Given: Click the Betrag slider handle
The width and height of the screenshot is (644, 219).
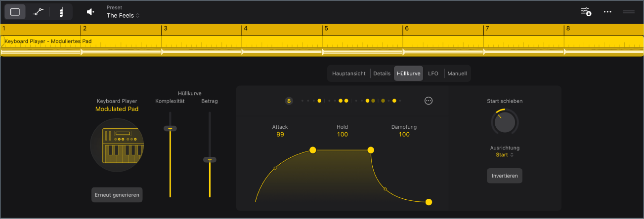Looking at the screenshot, I should pyautogui.click(x=210, y=160).
